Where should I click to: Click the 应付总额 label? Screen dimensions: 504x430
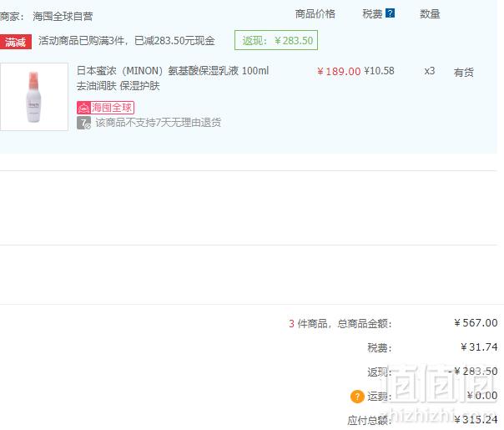[x=370, y=420]
